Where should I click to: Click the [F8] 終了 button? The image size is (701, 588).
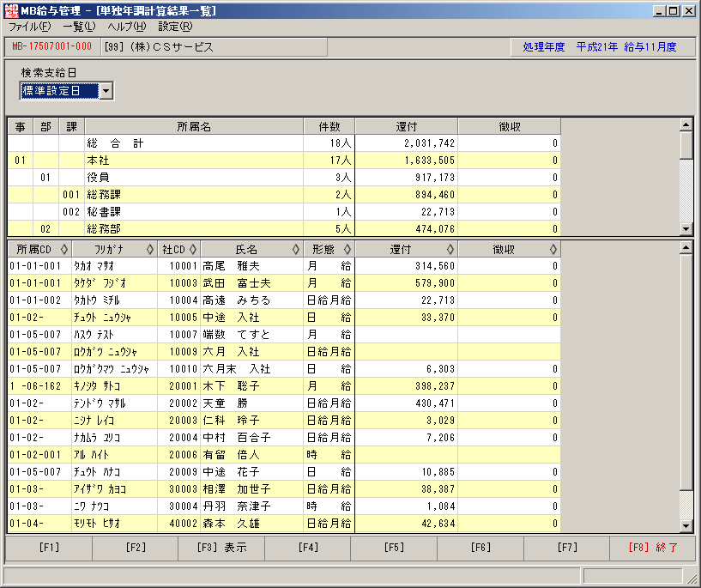pyautogui.click(x=653, y=548)
